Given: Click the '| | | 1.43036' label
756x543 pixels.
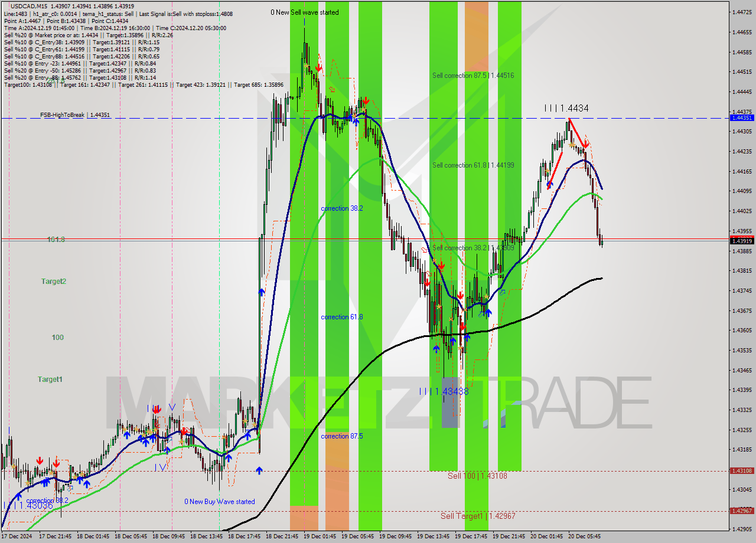Looking at the screenshot, I should (29, 506).
